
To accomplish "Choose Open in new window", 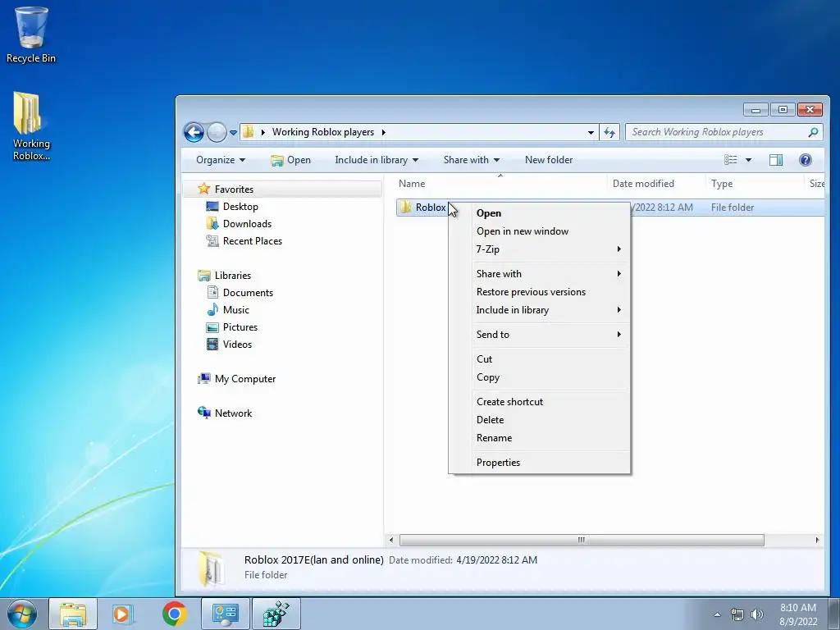I will (540, 231).
